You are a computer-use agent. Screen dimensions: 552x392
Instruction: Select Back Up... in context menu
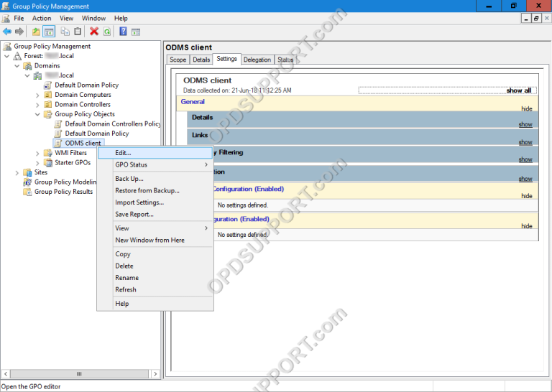(155, 179)
